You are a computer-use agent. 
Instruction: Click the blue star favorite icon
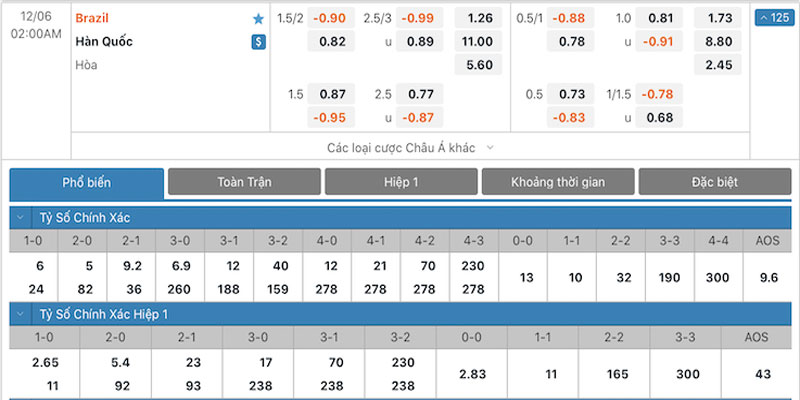click(x=259, y=19)
